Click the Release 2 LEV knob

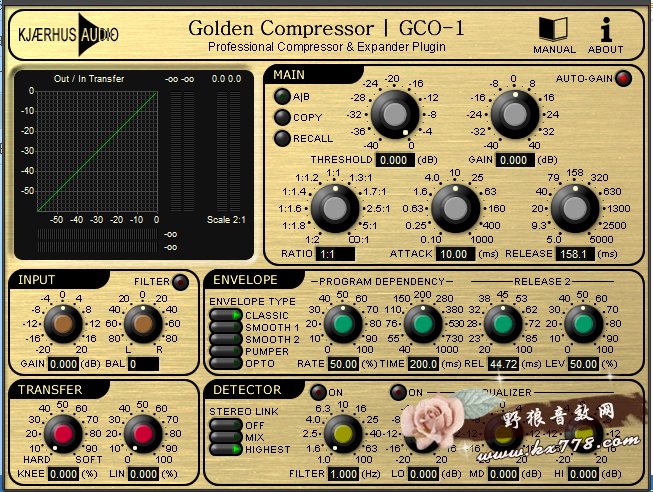583,324
